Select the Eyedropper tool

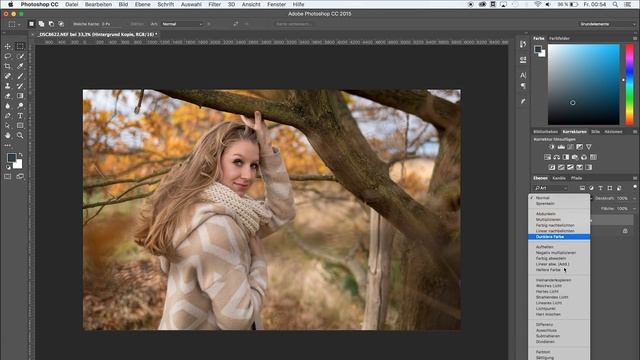click(20, 66)
